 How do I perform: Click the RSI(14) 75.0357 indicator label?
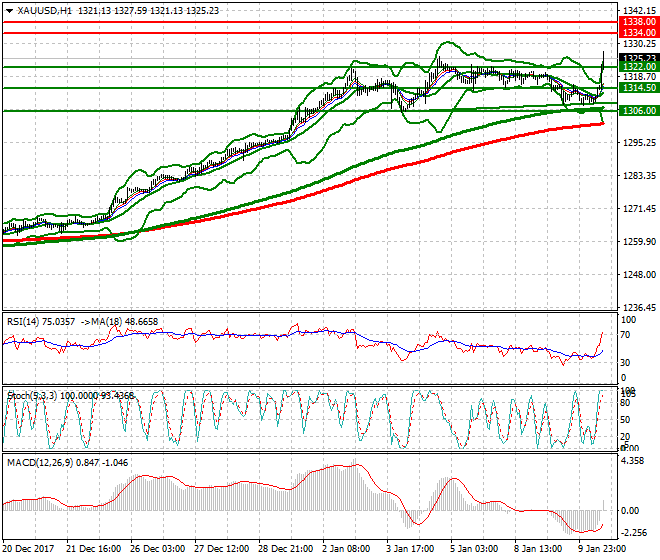[41, 322]
